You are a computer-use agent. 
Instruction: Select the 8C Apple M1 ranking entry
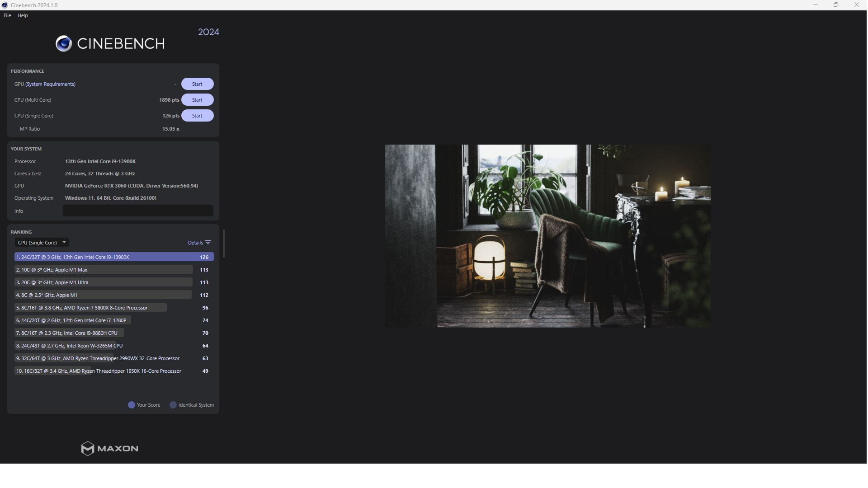[114, 295]
